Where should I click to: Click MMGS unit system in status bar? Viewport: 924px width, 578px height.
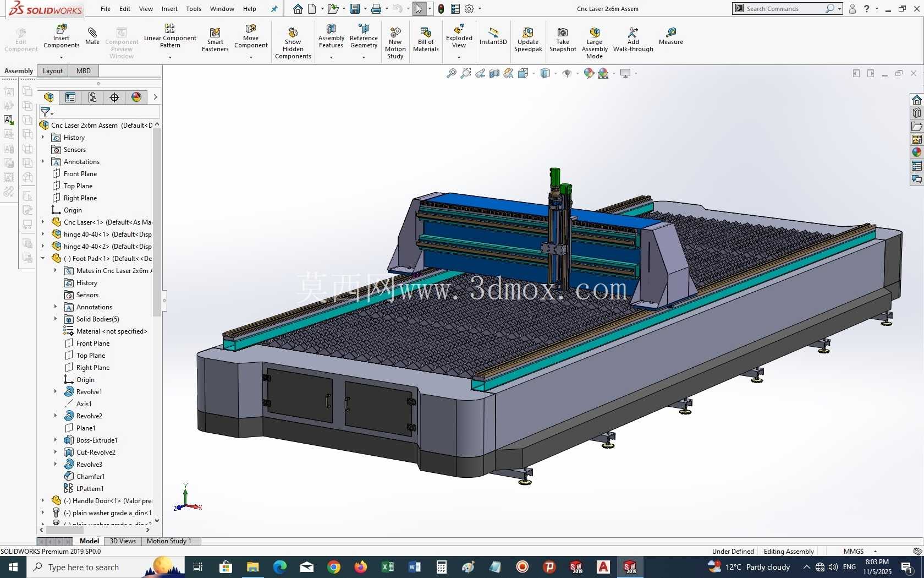click(x=853, y=552)
